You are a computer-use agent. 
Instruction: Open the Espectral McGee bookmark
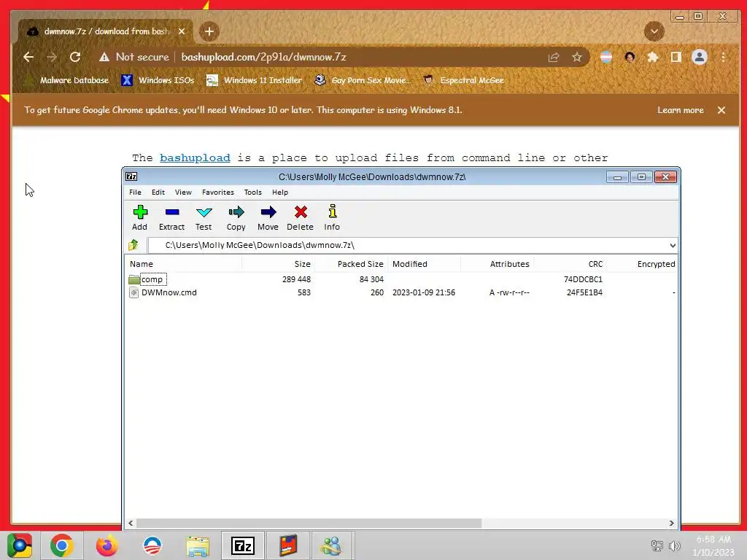pyautogui.click(x=463, y=80)
